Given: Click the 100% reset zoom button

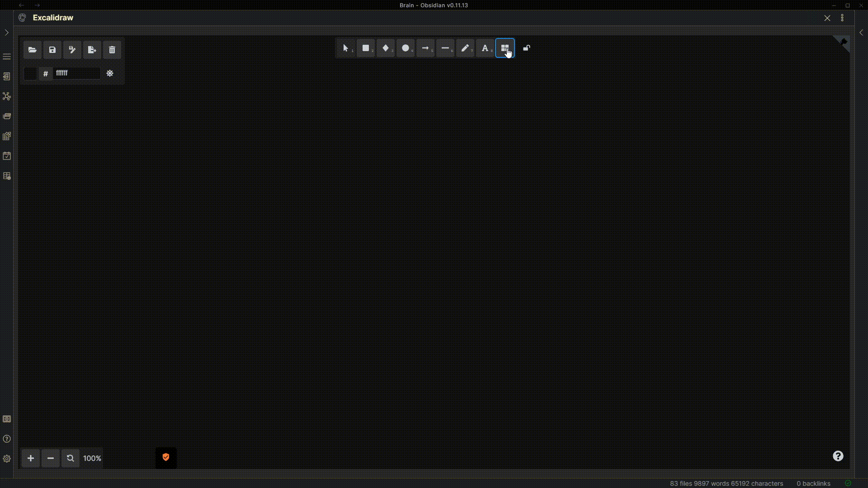Looking at the screenshot, I should point(92,458).
